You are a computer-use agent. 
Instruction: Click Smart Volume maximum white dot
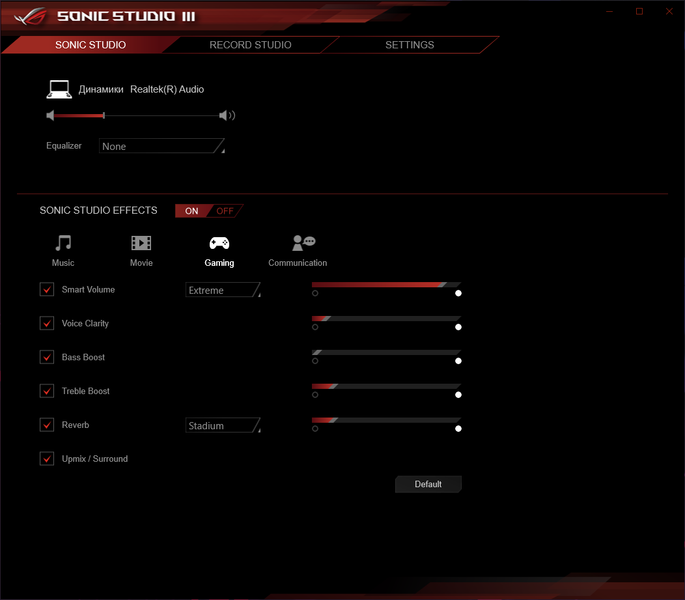point(458,293)
